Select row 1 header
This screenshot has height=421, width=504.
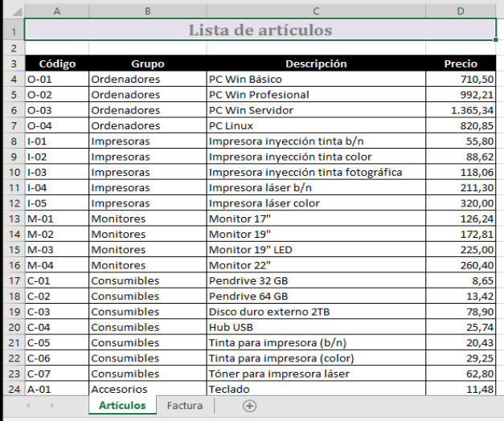(14, 31)
